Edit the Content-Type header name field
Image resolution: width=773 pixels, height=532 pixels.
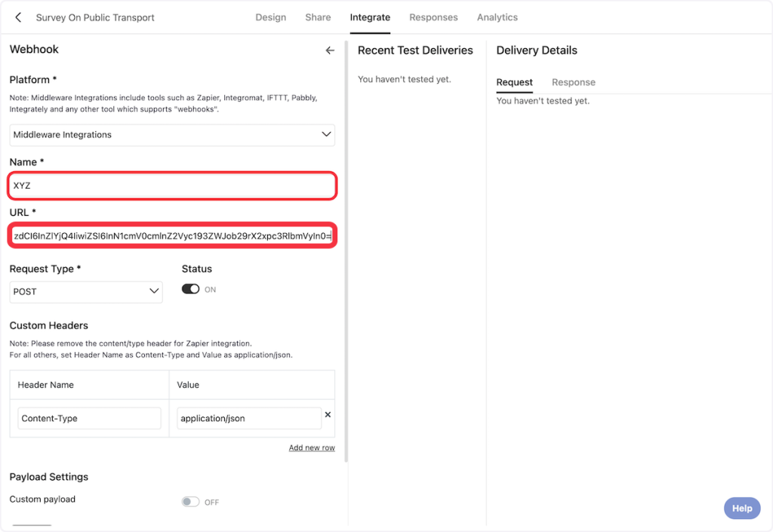point(89,418)
